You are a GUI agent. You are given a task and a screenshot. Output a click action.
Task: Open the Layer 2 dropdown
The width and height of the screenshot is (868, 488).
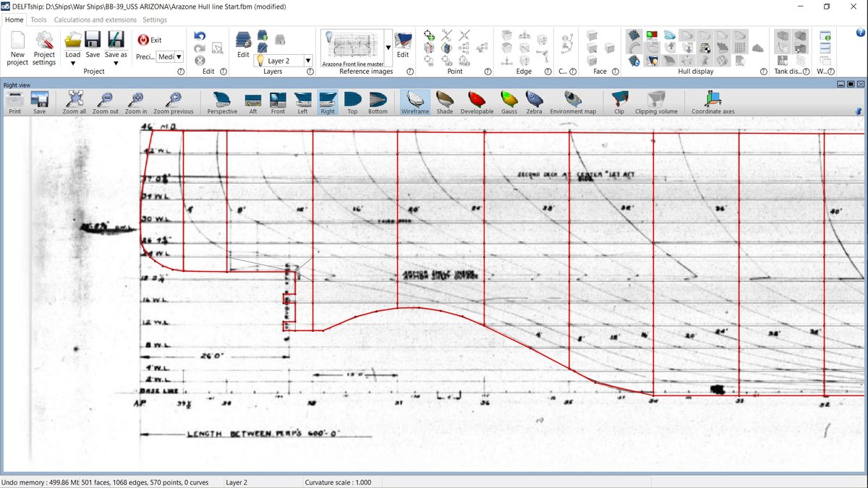pos(308,61)
